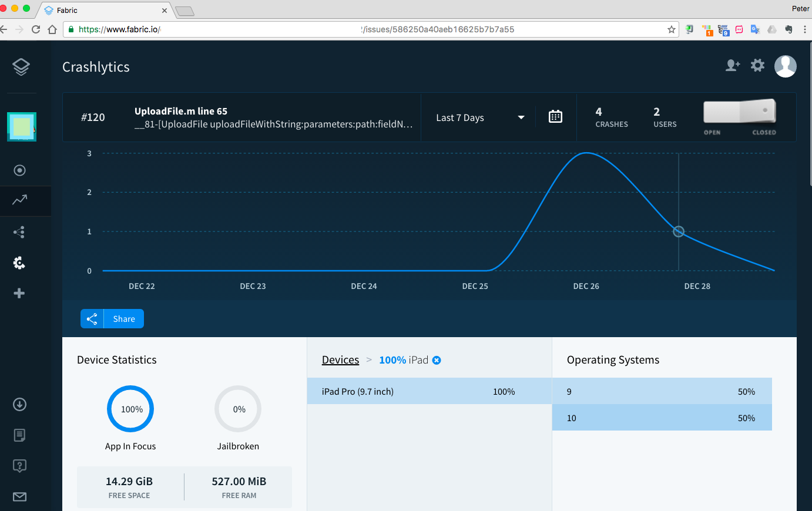
Task: Expand the Last 7 Days dropdown
Action: coord(479,117)
